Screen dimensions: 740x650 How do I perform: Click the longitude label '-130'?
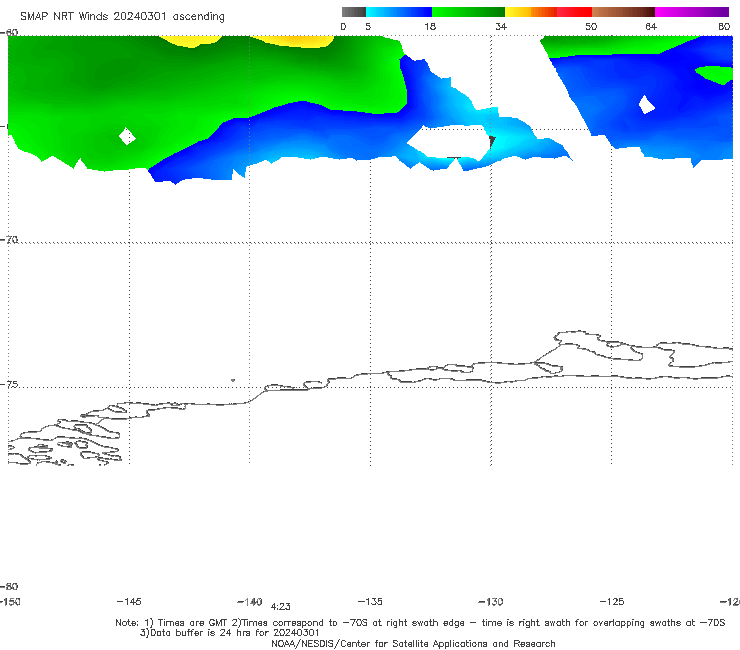point(491,601)
